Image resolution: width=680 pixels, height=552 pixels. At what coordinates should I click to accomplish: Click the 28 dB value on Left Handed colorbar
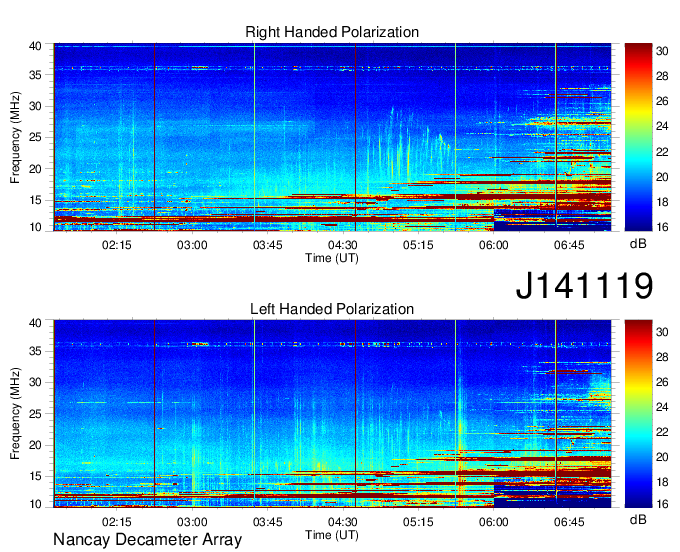pos(662,357)
